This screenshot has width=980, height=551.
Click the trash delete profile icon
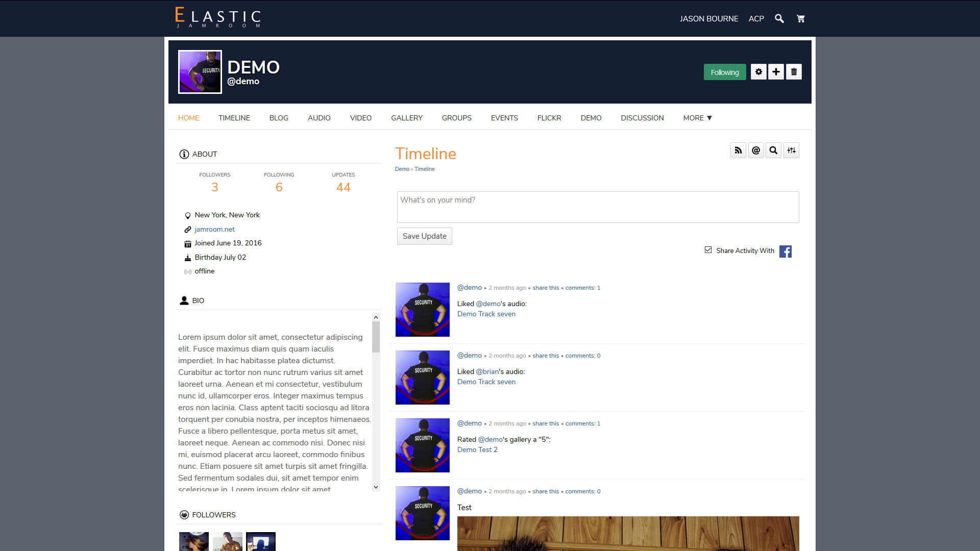(794, 72)
